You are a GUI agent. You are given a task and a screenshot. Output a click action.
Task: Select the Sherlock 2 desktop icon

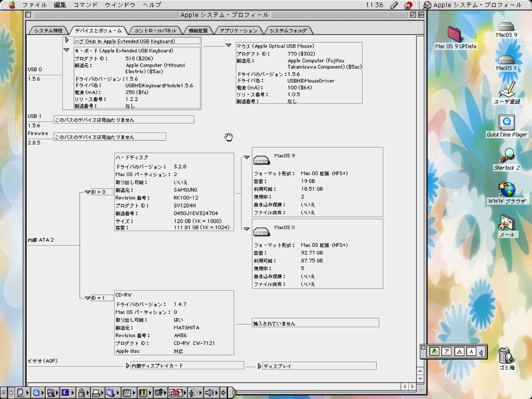click(x=507, y=156)
